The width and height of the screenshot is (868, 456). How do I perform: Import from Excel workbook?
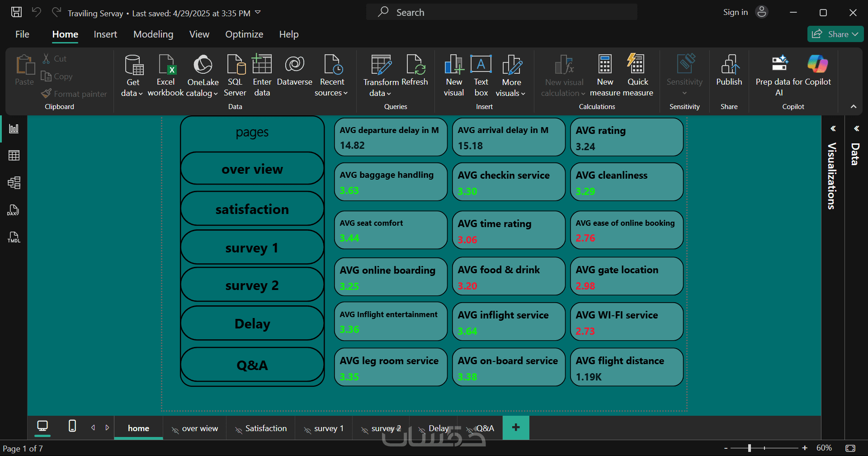tap(165, 75)
